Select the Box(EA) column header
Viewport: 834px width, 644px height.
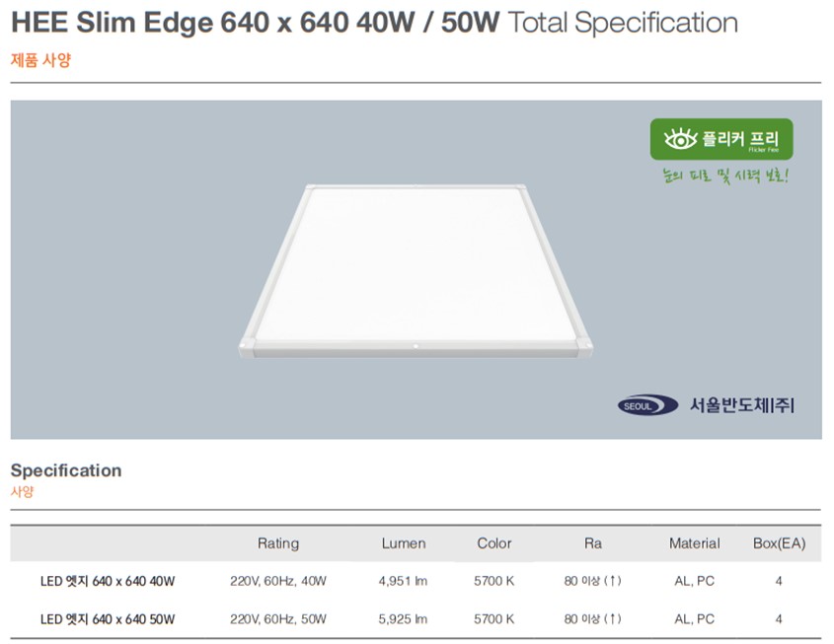point(779,543)
